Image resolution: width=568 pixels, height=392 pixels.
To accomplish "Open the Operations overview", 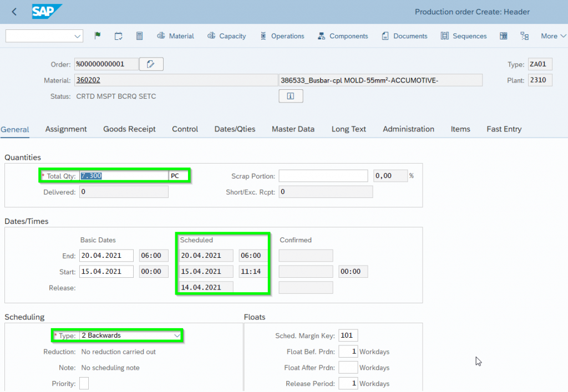I will coord(282,36).
